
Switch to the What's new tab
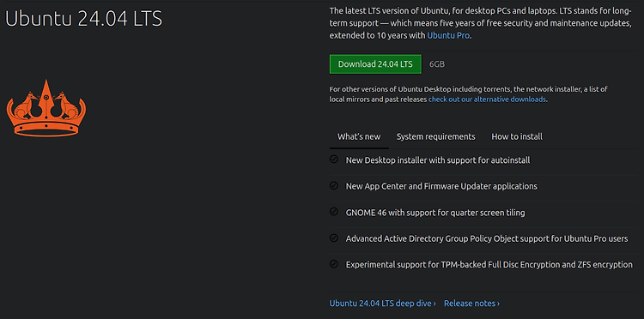[x=359, y=136]
